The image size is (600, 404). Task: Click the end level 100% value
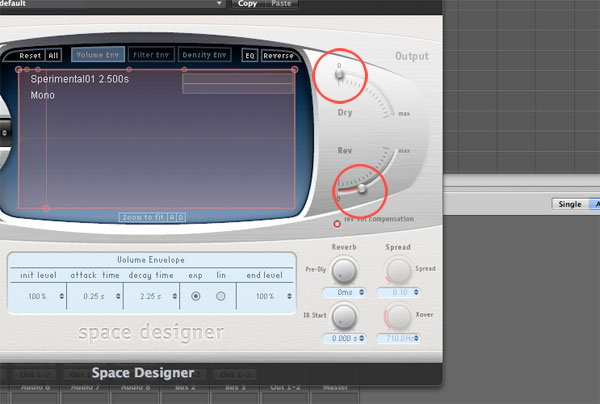pos(265,296)
